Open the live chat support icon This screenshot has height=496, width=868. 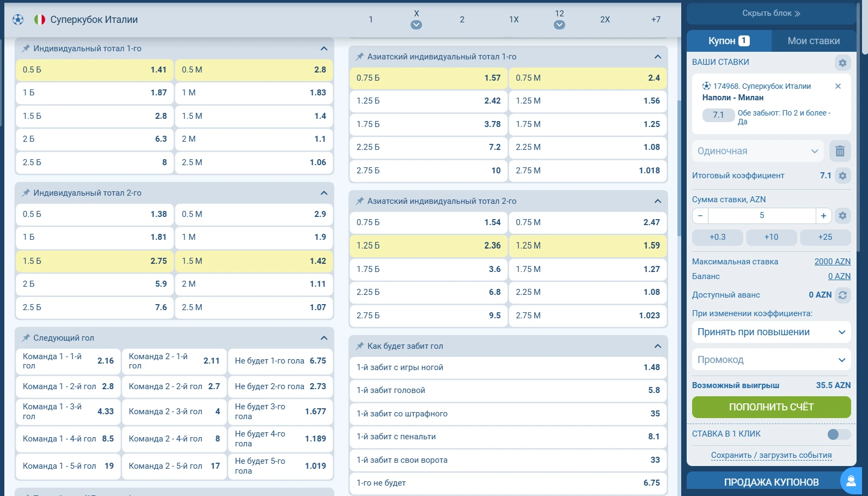[851, 481]
